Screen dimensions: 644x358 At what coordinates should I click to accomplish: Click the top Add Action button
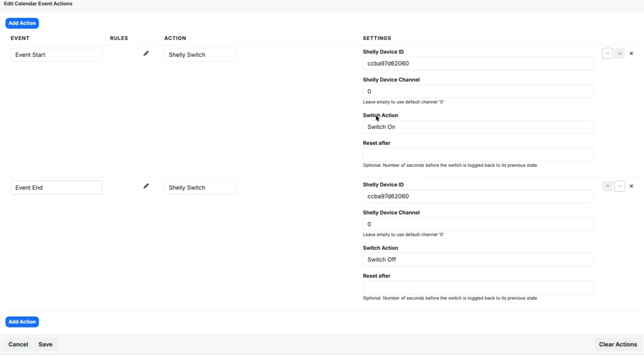[x=22, y=23]
